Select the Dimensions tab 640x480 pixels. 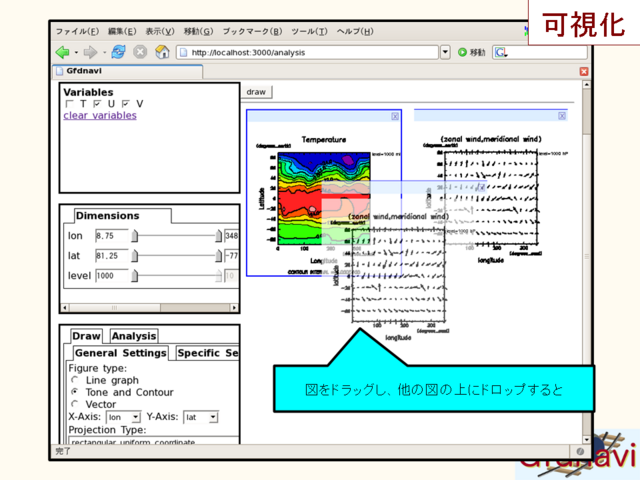click(x=122, y=216)
